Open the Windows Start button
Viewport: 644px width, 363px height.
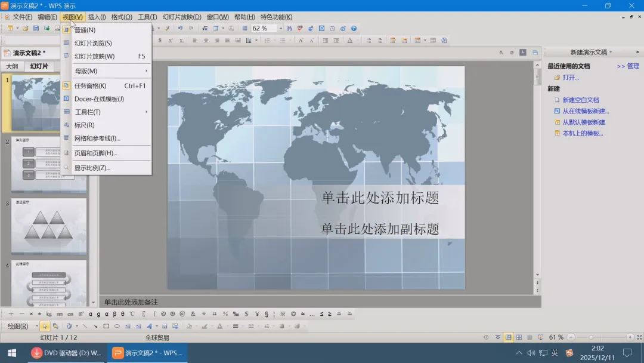tap(12, 353)
